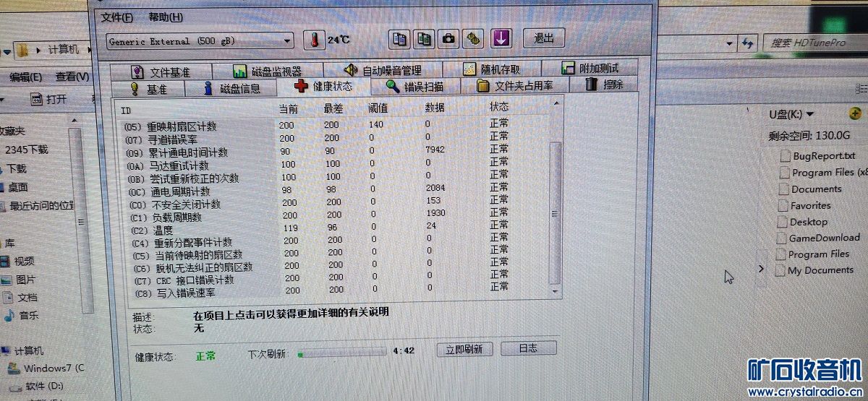The image size is (868, 401).
Task: Click the purple down-arrow toolbar icon
Action: pyautogui.click(x=501, y=38)
